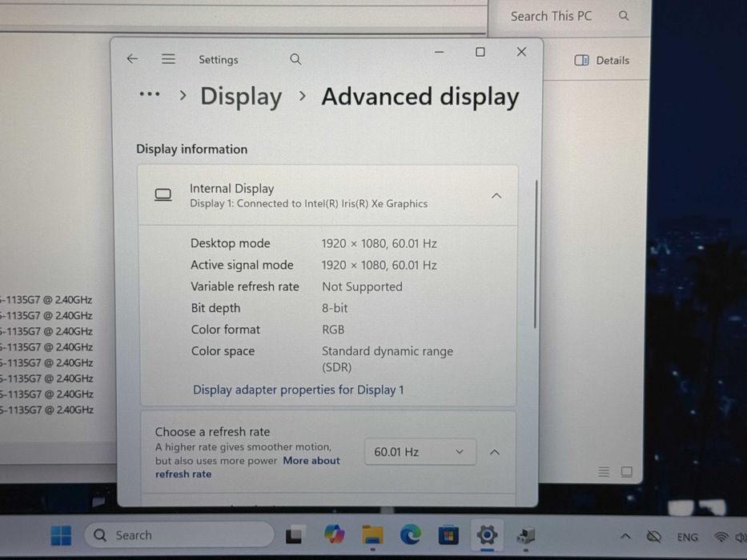Viewport: 747px width, 560px height.
Task: Click the taskbar Search box
Action: pos(179,535)
